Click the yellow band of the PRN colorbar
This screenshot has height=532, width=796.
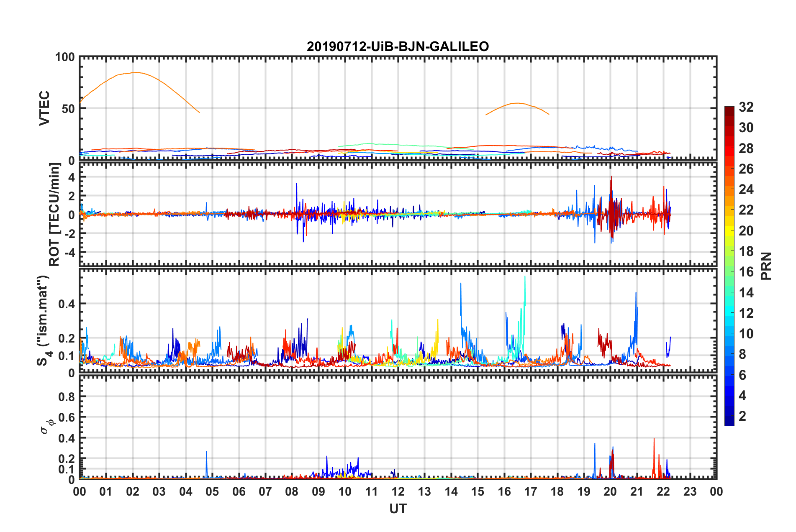729,230
